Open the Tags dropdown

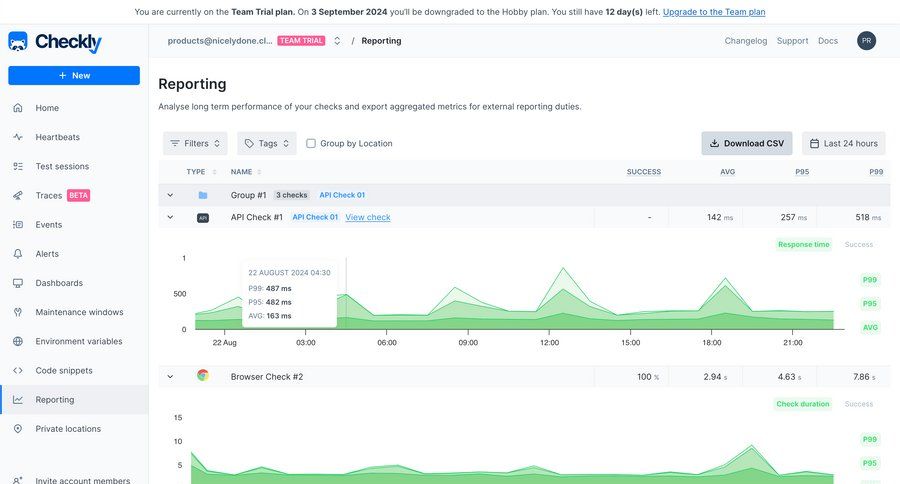click(x=267, y=144)
